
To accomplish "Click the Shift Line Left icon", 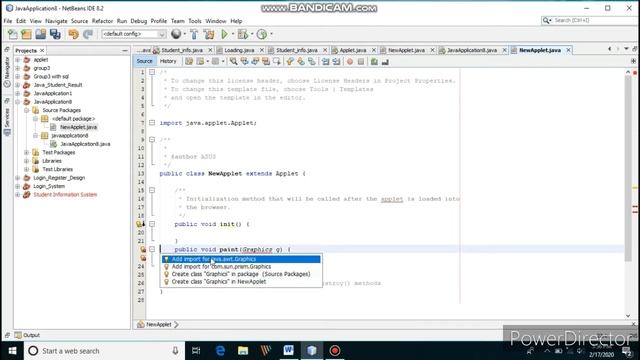I will [325, 62].
